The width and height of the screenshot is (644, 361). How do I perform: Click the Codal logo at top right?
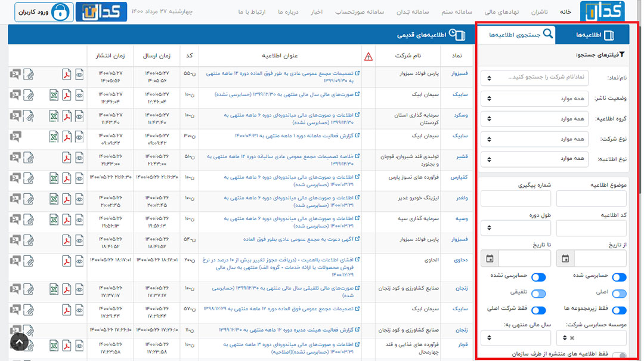pyautogui.click(x=602, y=11)
